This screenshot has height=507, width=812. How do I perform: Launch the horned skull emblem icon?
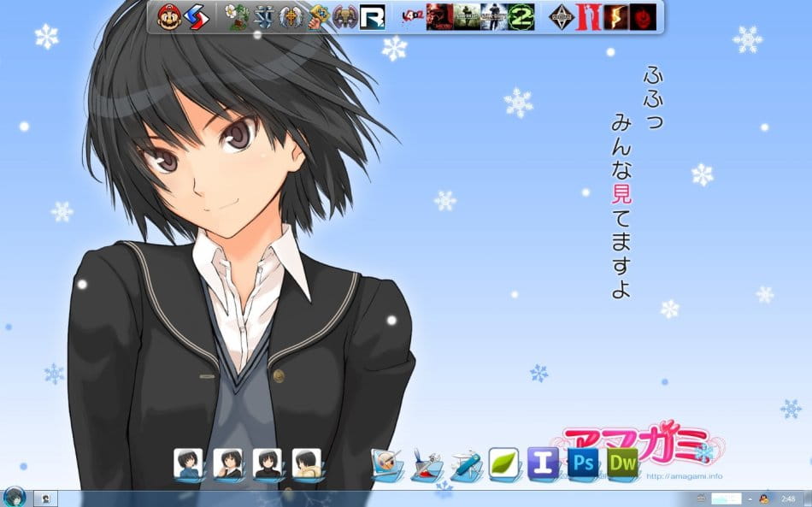345,17
